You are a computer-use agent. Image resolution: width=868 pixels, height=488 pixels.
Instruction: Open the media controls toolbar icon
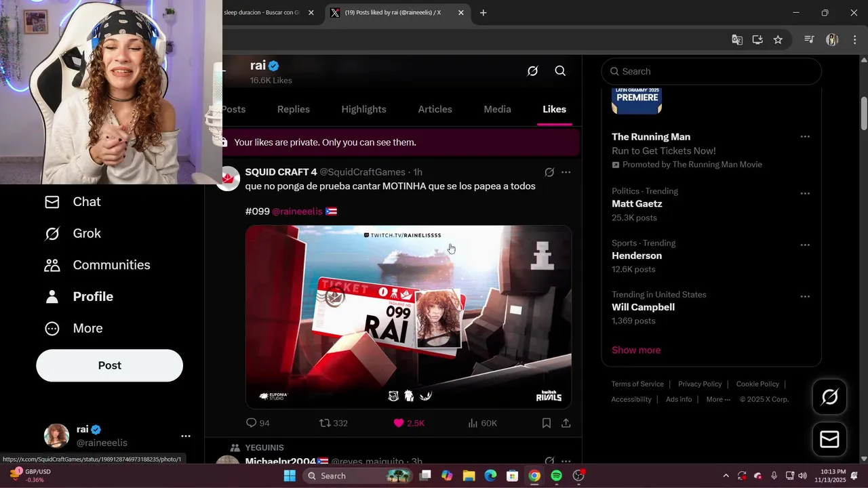click(x=809, y=40)
